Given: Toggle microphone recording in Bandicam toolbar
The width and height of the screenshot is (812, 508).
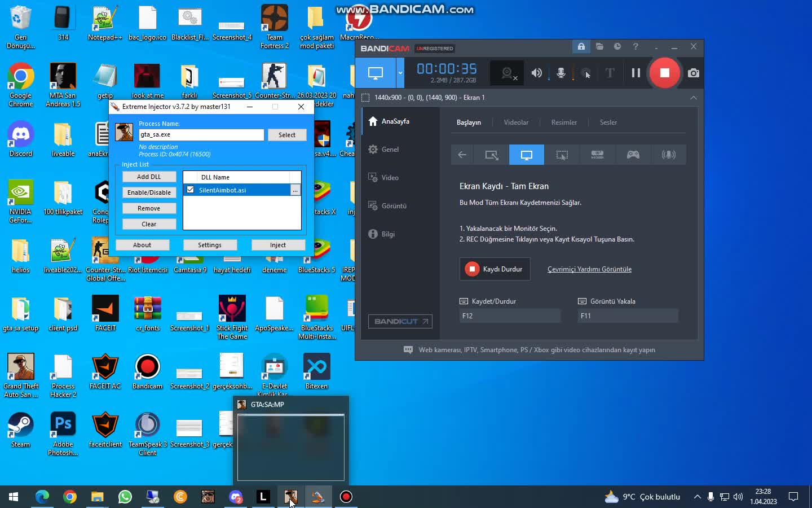Looking at the screenshot, I should pyautogui.click(x=561, y=73).
